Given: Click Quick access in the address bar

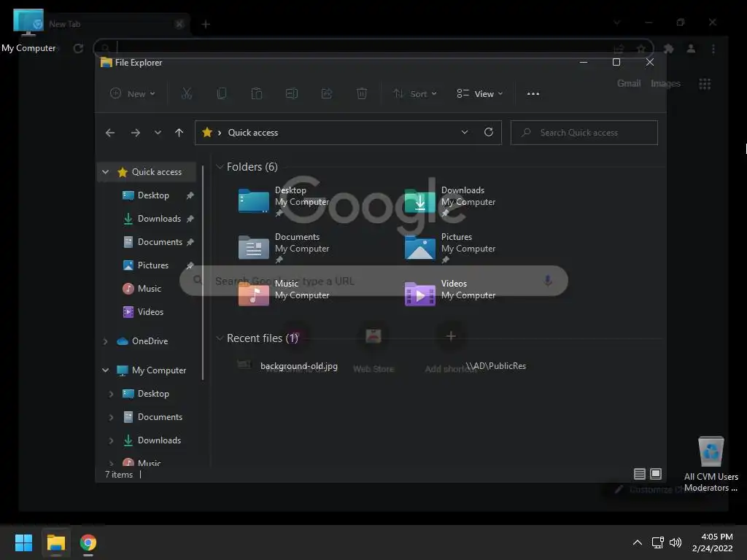Looking at the screenshot, I should (x=253, y=133).
